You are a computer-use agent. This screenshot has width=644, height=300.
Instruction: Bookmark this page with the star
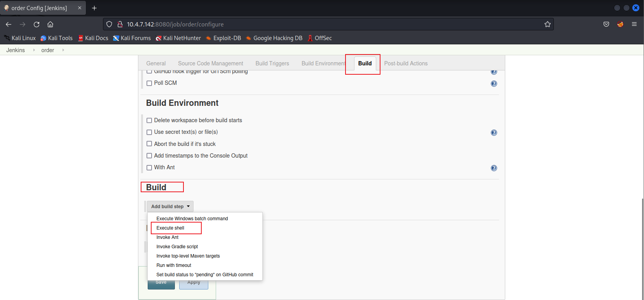click(x=548, y=24)
